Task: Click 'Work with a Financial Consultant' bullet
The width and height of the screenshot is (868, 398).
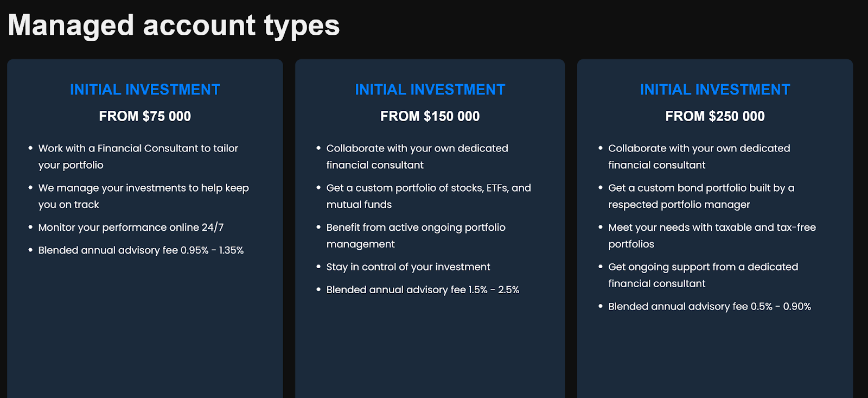Action: tap(138, 156)
